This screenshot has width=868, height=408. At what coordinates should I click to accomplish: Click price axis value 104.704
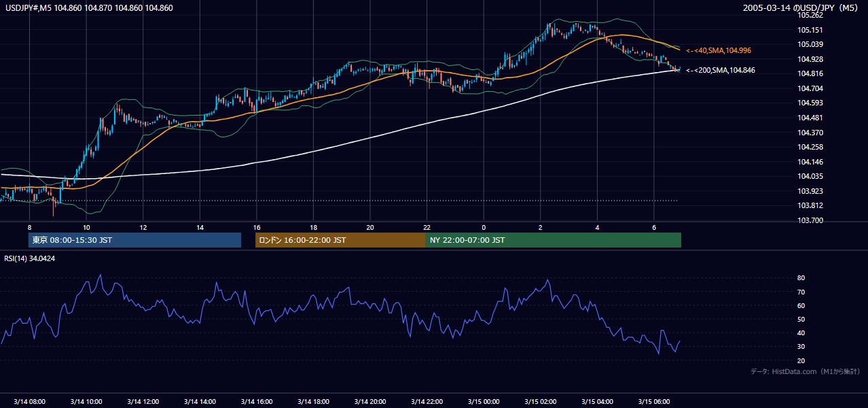tap(810, 88)
